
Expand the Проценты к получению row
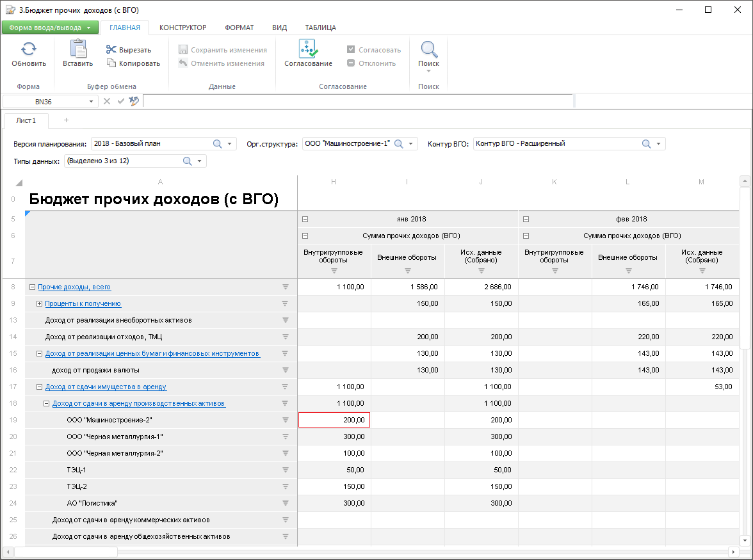click(x=39, y=303)
